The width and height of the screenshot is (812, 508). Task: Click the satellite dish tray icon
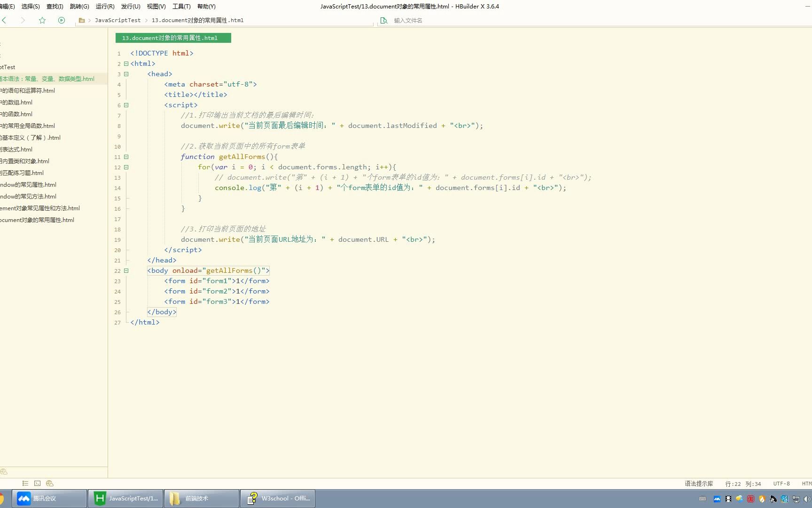(x=773, y=499)
